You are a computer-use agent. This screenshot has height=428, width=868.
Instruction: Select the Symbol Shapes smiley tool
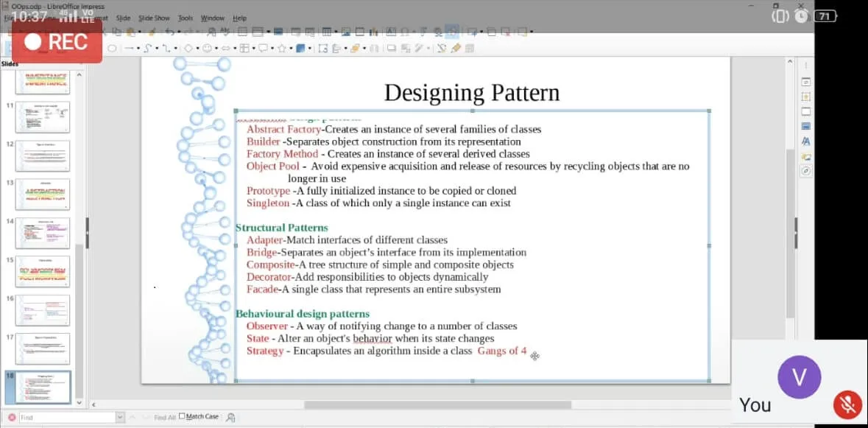[x=207, y=49]
